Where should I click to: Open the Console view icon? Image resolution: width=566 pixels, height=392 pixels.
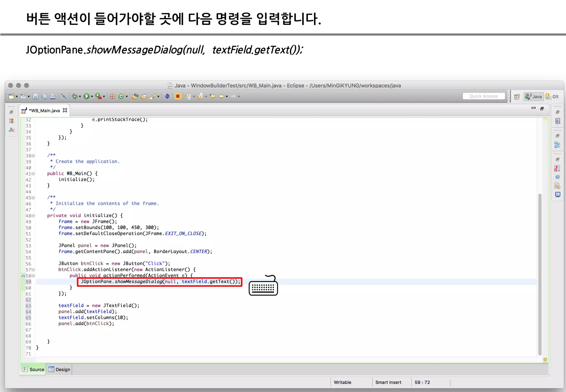point(558,195)
